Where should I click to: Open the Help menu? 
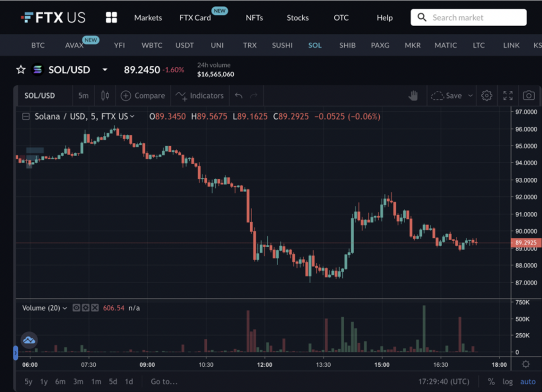coord(385,18)
